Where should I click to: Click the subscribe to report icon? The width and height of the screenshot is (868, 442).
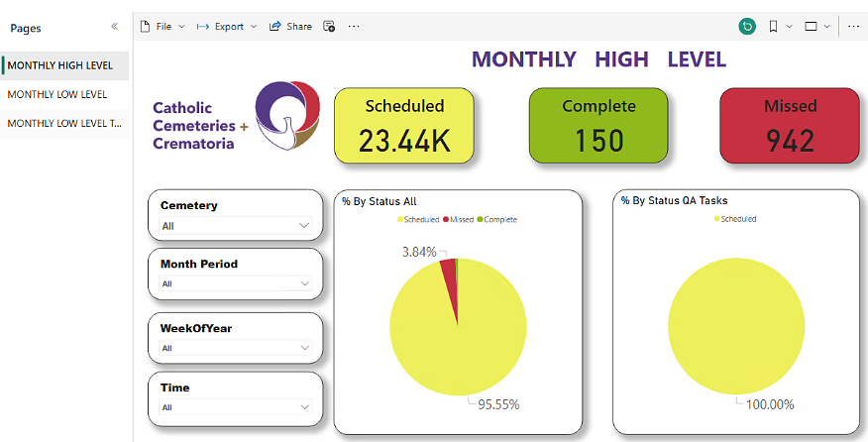point(330,27)
